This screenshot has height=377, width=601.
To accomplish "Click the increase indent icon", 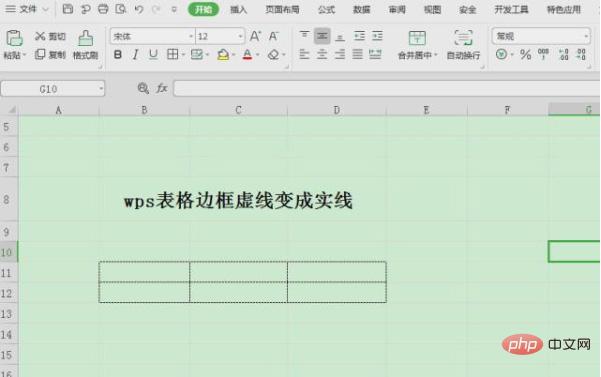I will click(377, 36).
